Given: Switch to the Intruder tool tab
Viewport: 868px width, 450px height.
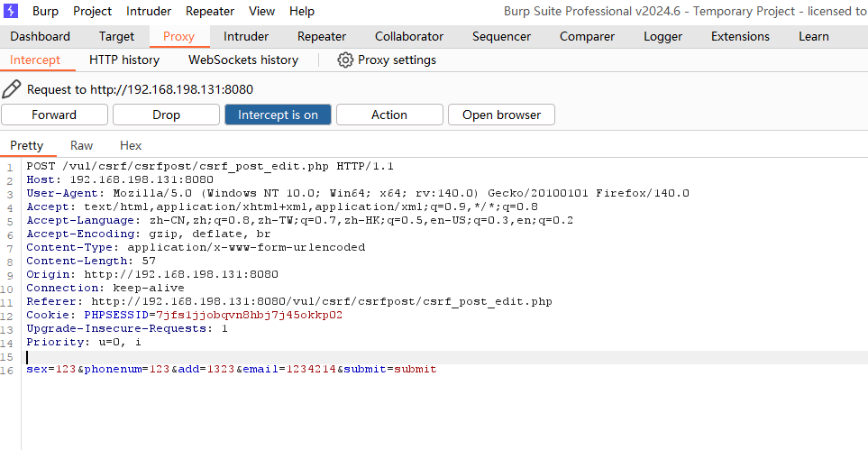Looking at the screenshot, I should coord(246,37).
